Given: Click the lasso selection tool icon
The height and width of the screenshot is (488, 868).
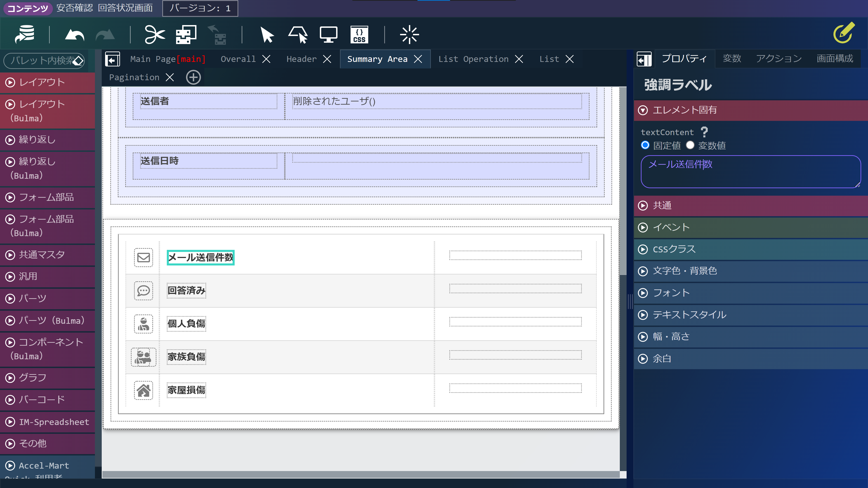Looking at the screenshot, I should pyautogui.click(x=297, y=34).
